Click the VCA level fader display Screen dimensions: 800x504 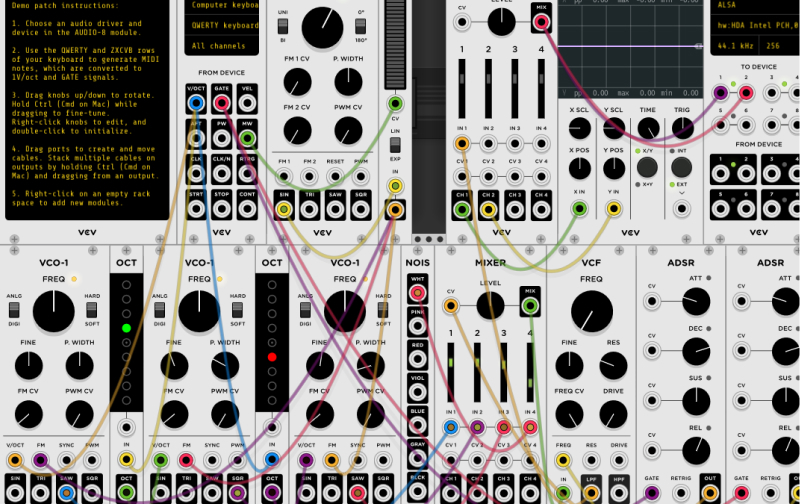coord(395,45)
